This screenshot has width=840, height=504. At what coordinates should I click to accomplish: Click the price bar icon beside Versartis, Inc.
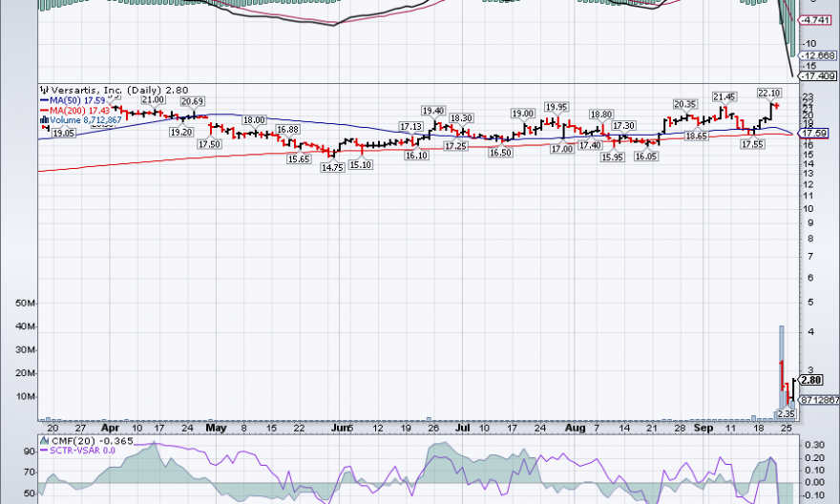(44, 90)
